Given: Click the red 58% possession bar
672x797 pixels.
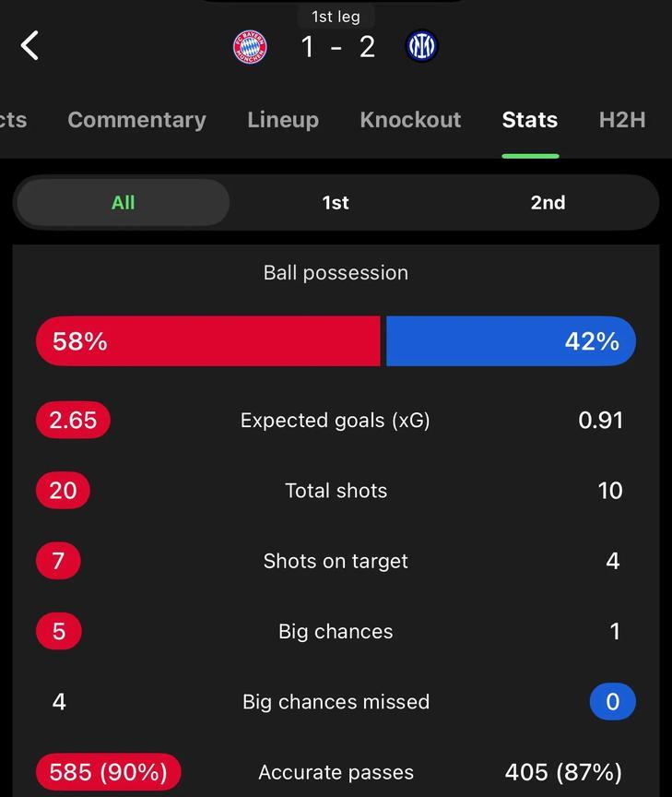Looking at the screenshot, I should [207, 341].
